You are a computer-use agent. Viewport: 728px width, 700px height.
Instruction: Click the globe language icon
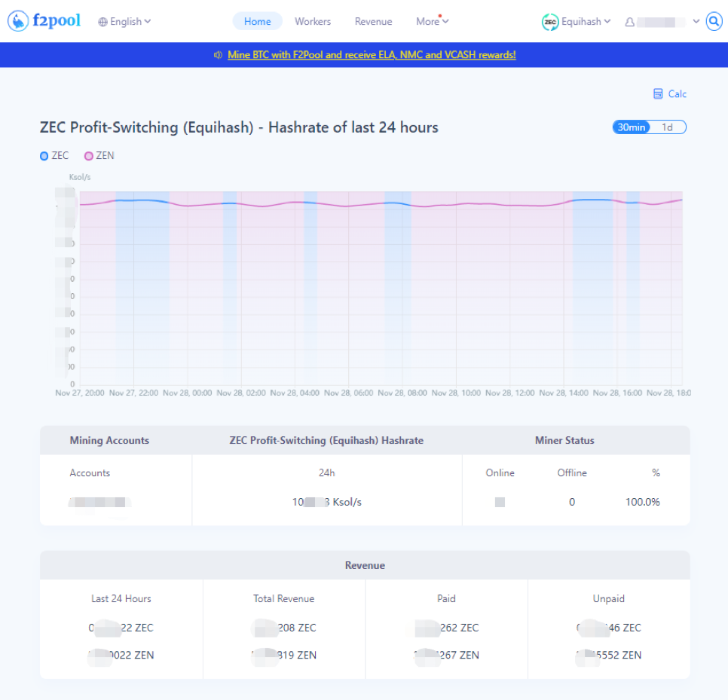(102, 22)
